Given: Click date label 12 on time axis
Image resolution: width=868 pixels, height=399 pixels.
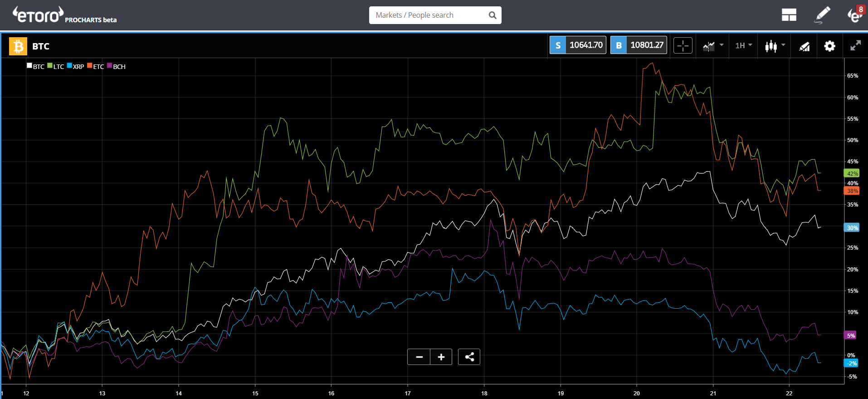Looking at the screenshot, I should (26, 393).
